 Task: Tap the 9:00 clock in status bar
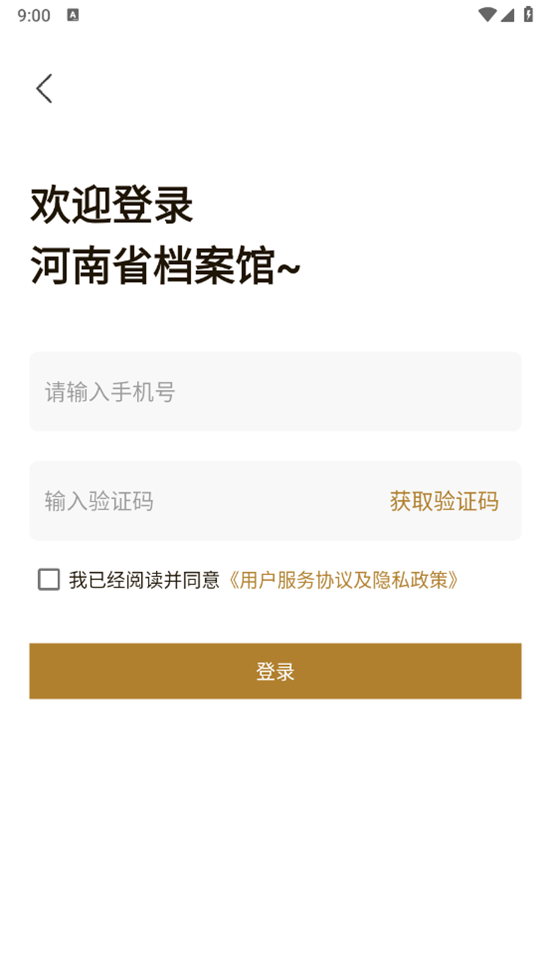[x=34, y=15]
